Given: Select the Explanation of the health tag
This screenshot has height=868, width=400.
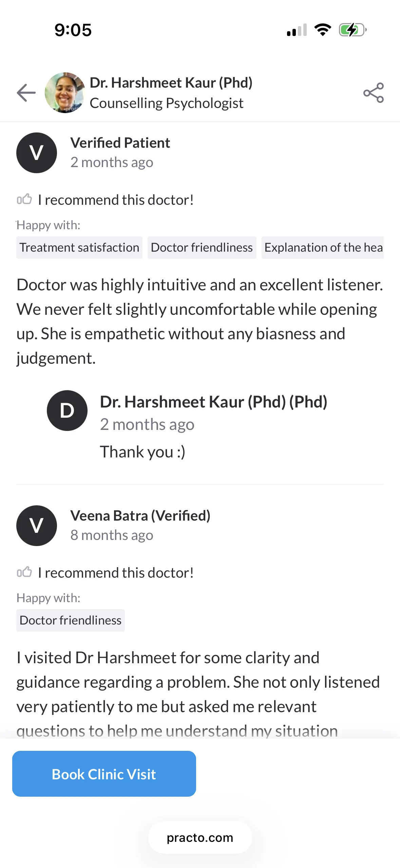Looking at the screenshot, I should pyautogui.click(x=323, y=248).
